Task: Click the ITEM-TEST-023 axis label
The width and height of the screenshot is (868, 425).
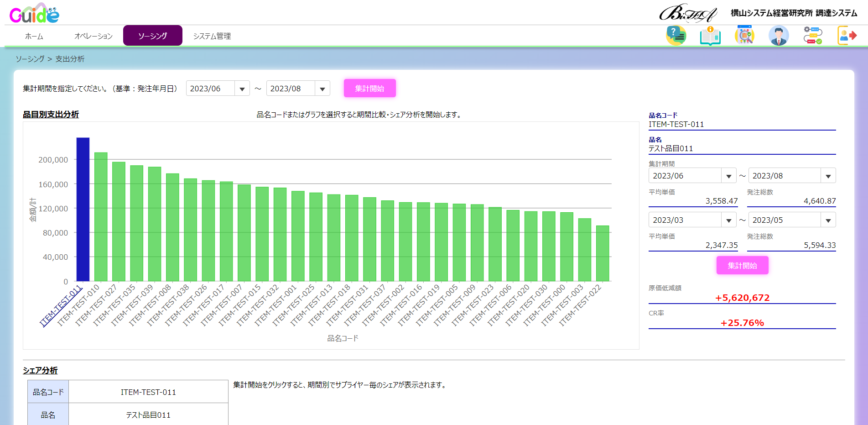Action: (473, 305)
